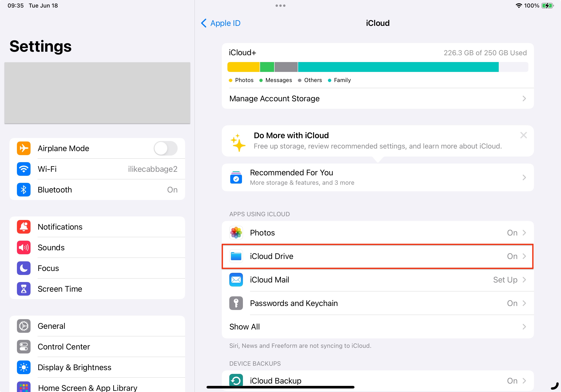
Task: Open Wi-Fi settings via its icon
Action: pyautogui.click(x=24, y=169)
